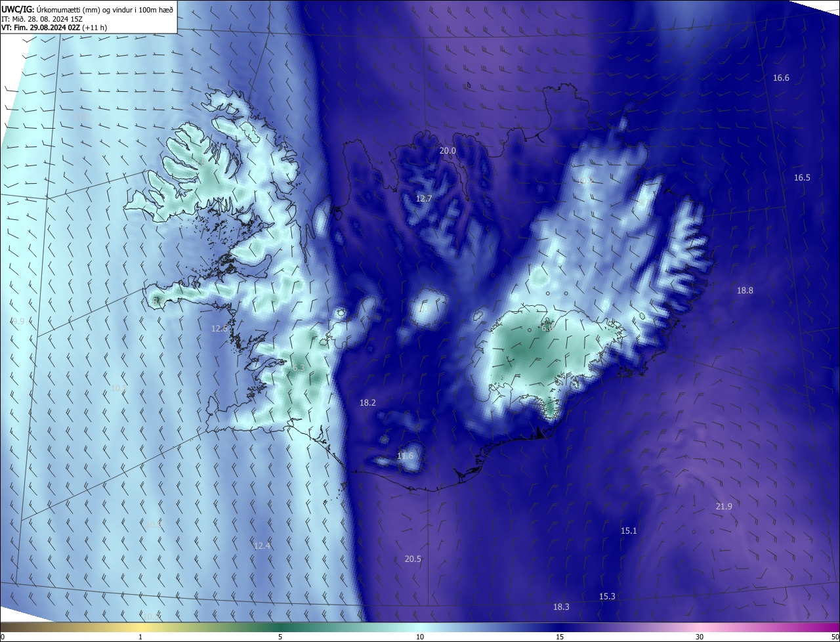Viewport: 840px width, 642px height.
Task: Click the '30' tick label on the color scale
Action: 700,637
